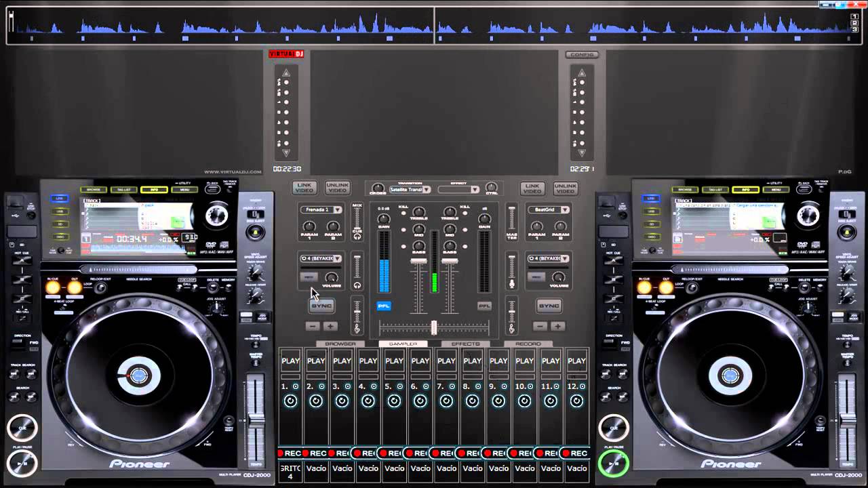The image size is (868, 488).
Task: Click the crossfader slider handle
Action: 434,327
